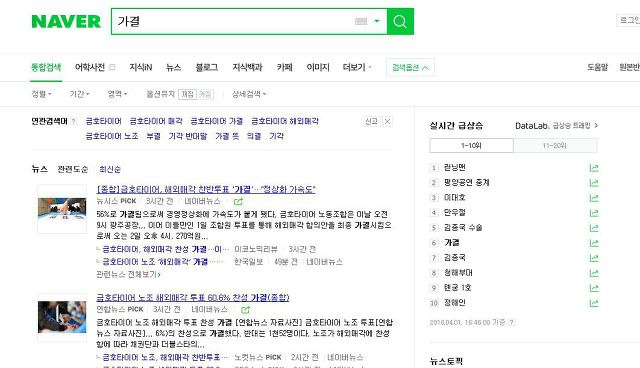This screenshot has width=640, height=368.
Task: Select the 11-20위 ranking tab
Action: [x=555, y=145]
